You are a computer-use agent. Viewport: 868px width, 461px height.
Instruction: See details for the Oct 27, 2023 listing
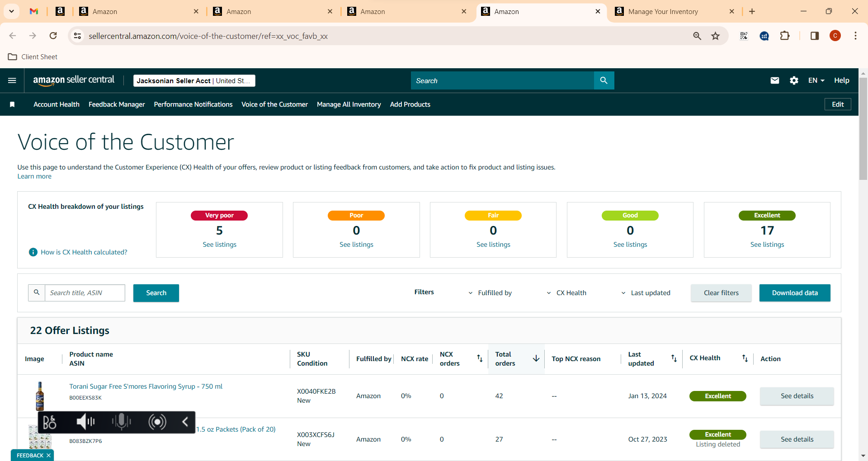(x=797, y=439)
